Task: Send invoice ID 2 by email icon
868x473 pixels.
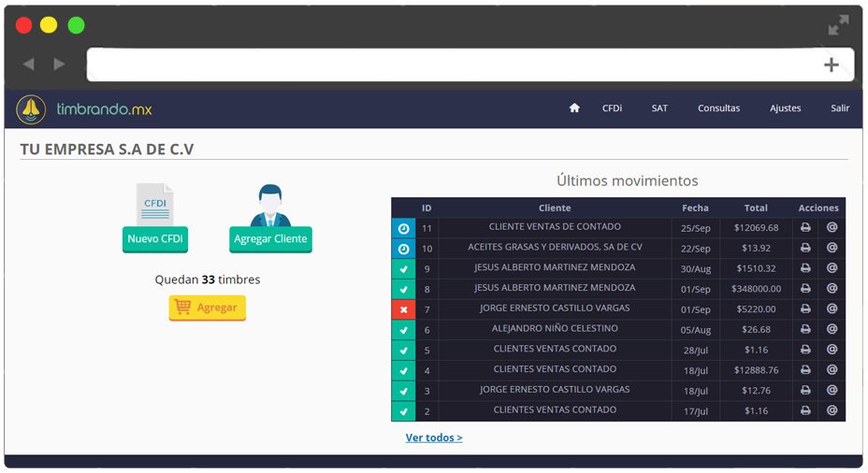Action: pos(832,410)
